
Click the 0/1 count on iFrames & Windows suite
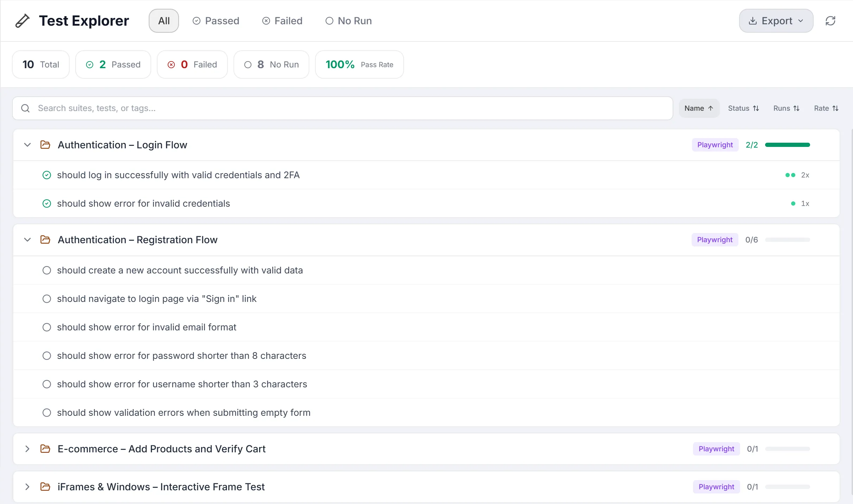(752, 487)
